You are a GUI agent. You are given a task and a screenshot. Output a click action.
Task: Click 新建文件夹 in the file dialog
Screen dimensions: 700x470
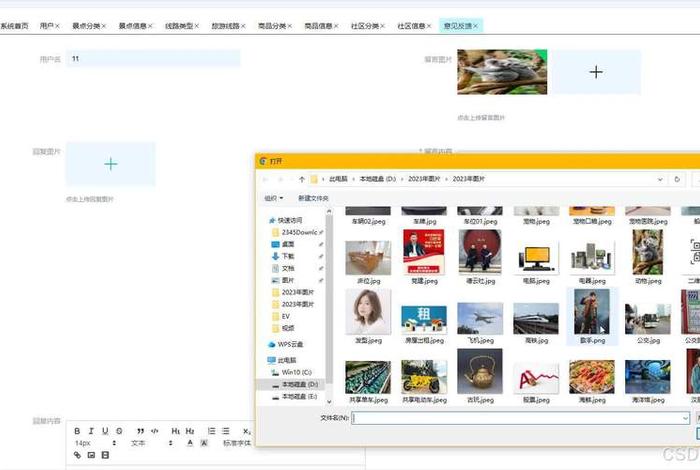(313, 198)
